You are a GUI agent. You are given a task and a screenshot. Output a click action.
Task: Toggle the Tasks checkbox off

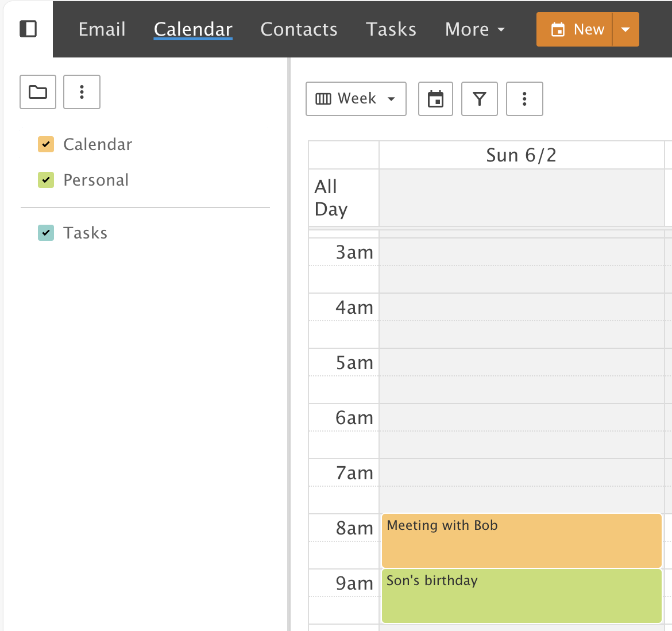[x=46, y=233]
